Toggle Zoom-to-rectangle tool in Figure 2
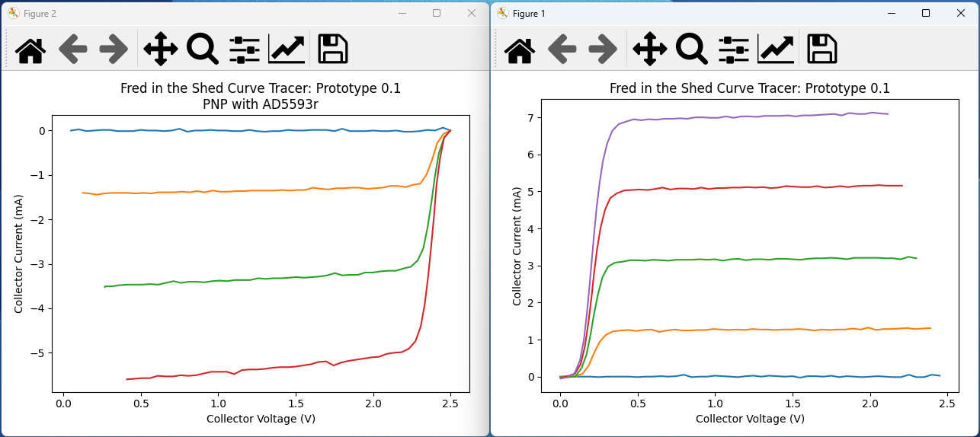Screen dimensions: 980x437 click(x=203, y=49)
